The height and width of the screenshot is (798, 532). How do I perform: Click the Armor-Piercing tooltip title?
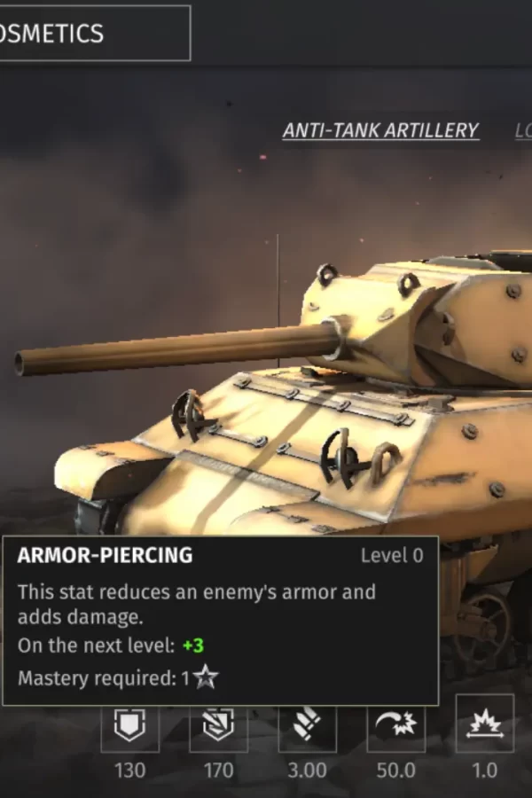tap(105, 555)
